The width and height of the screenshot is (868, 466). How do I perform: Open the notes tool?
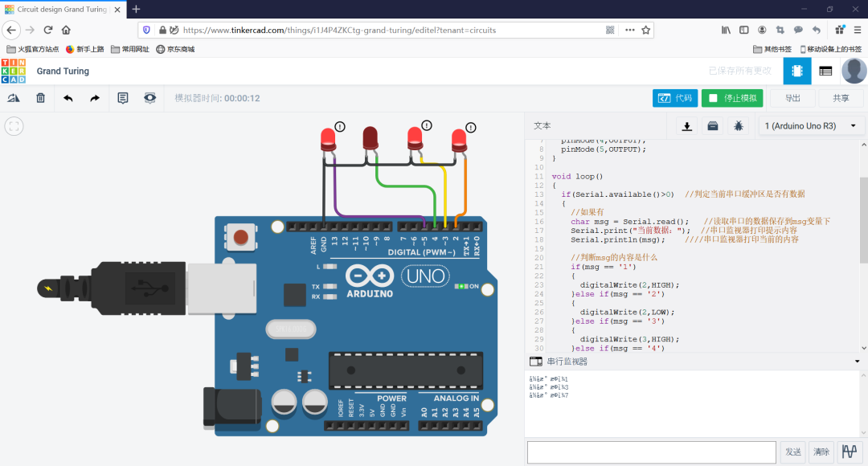coord(123,98)
